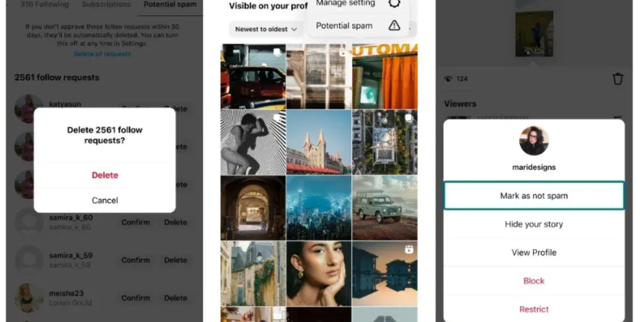Confirm deletion with the red Delete button
The height and width of the screenshot is (322, 644).
click(105, 175)
